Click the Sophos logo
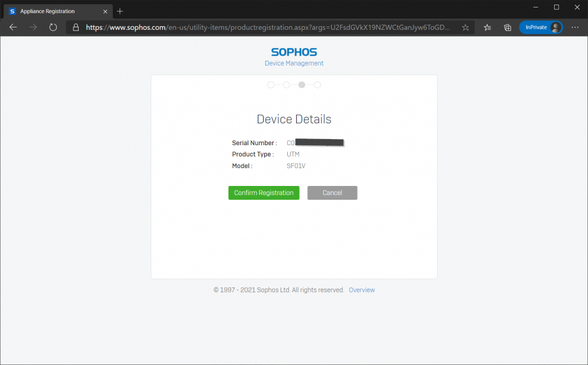Screen dimensions: 588x365 (x=294, y=52)
